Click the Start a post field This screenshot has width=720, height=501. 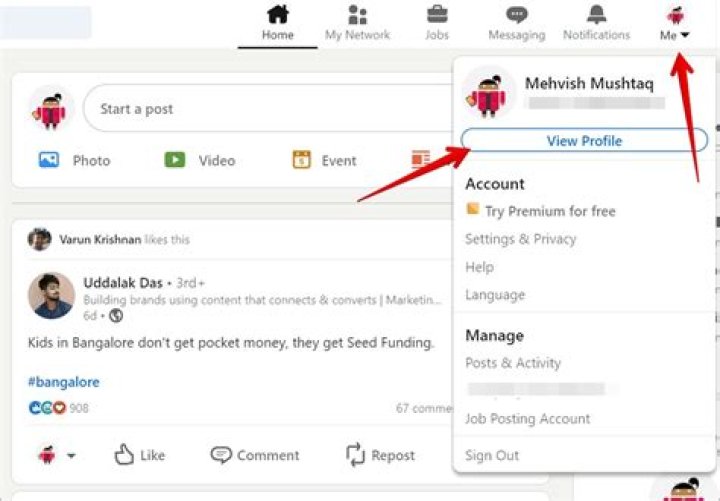[x=268, y=108]
